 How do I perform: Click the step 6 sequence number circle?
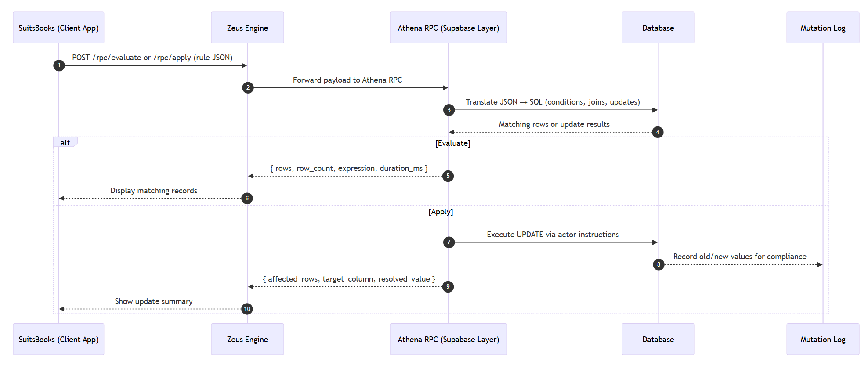click(247, 199)
